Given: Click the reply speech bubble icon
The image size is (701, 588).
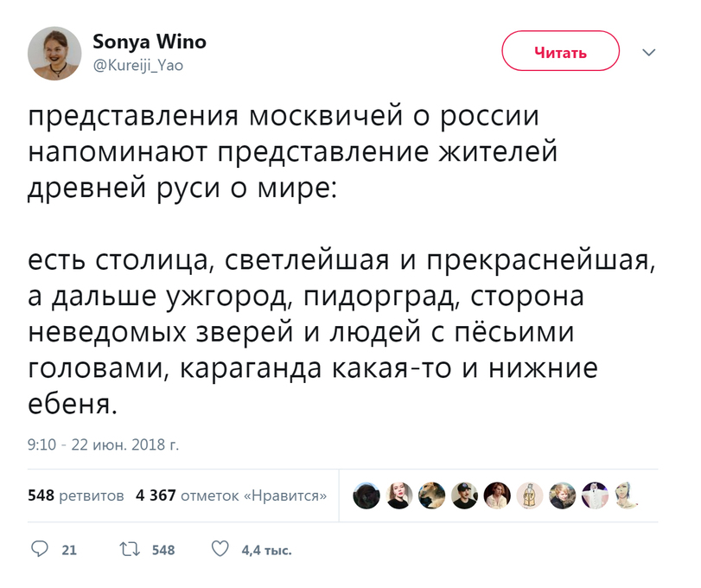Looking at the screenshot, I should pyautogui.click(x=40, y=549).
